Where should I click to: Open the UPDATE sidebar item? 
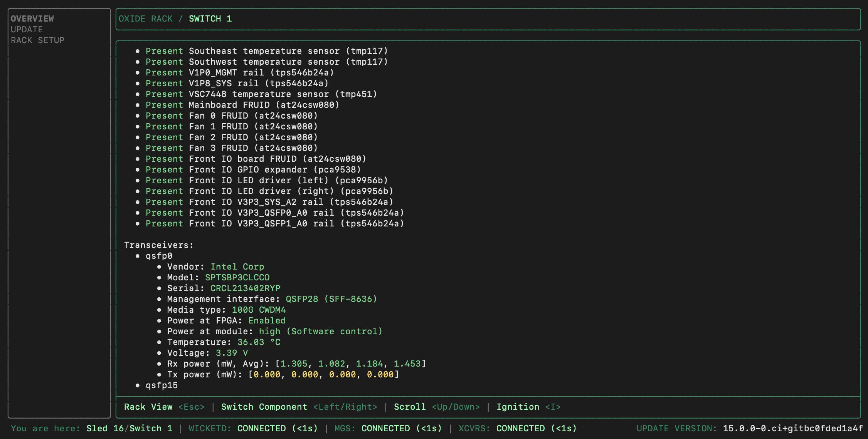[x=27, y=29]
